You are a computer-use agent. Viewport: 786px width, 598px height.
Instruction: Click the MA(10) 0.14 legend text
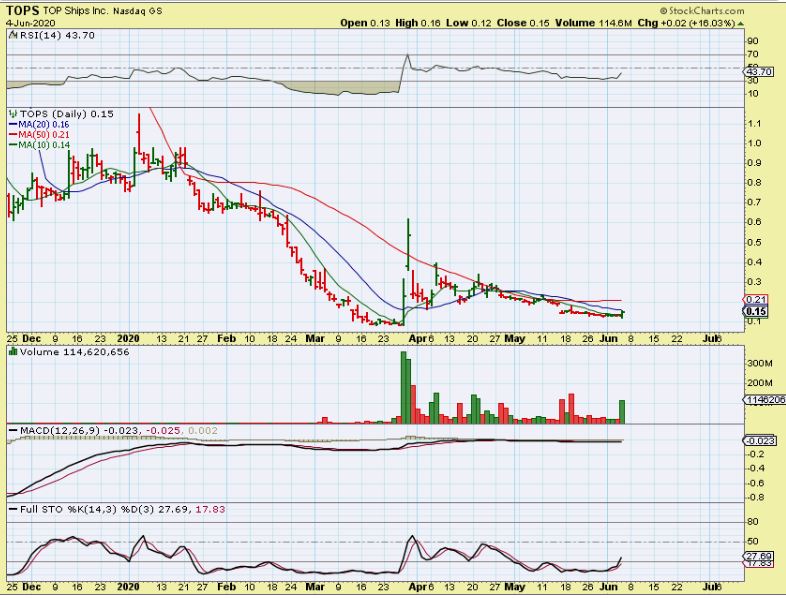(44, 145)
